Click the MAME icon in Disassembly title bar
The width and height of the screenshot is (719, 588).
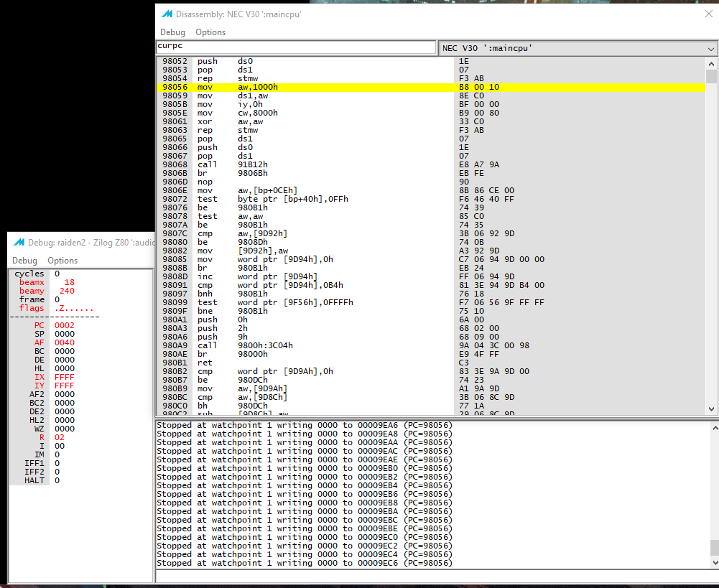(x=167, y=14)
